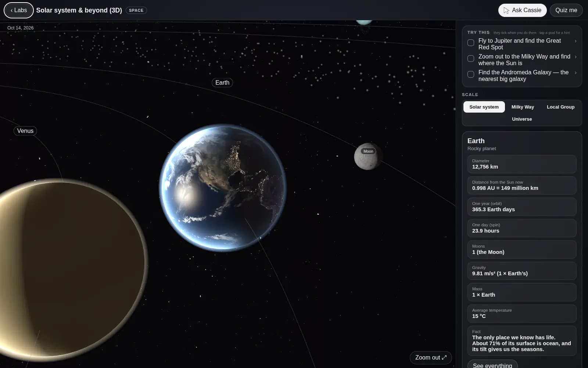Image resolution: width=588 pixels, height=368 pixels.
Task: Expand hint for the Andromeda Galaxy goal
Action: pos(576,73)
